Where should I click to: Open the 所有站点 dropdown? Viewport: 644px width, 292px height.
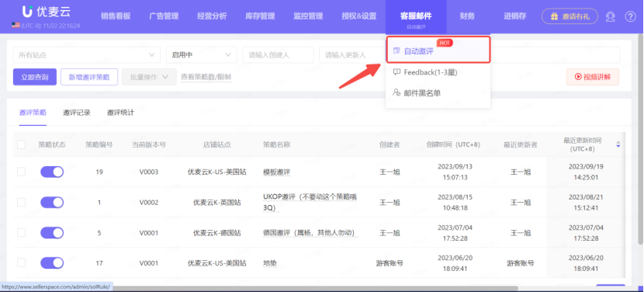click(87, 54)
